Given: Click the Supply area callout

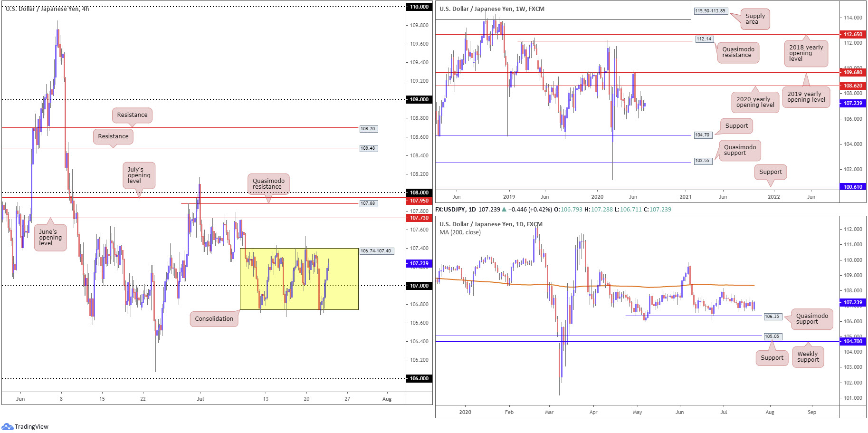Looking at the screenshot, I should click(x=755, y=19).
